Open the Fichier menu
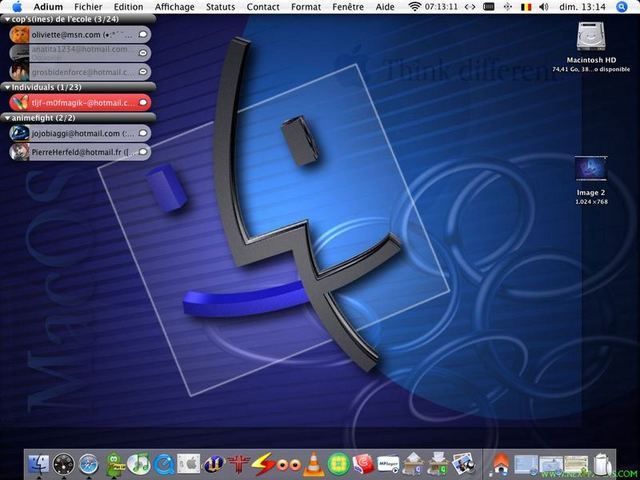Viewport: 640px width, 480px height. (x=88, y=7)
